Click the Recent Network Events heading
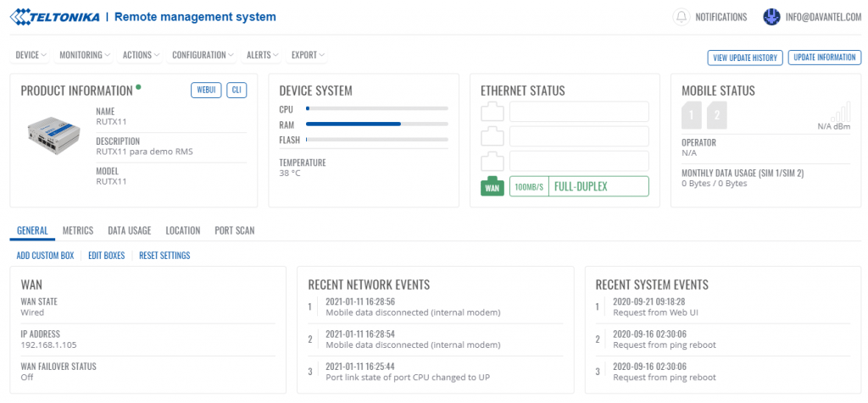The image size is (868, 403). (x=369, y=284)
